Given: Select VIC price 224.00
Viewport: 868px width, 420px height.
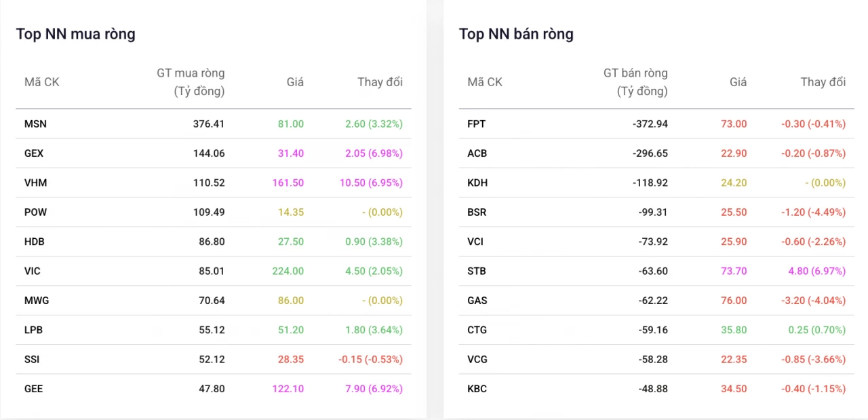Looking at the screenshot, I should 288,271.
